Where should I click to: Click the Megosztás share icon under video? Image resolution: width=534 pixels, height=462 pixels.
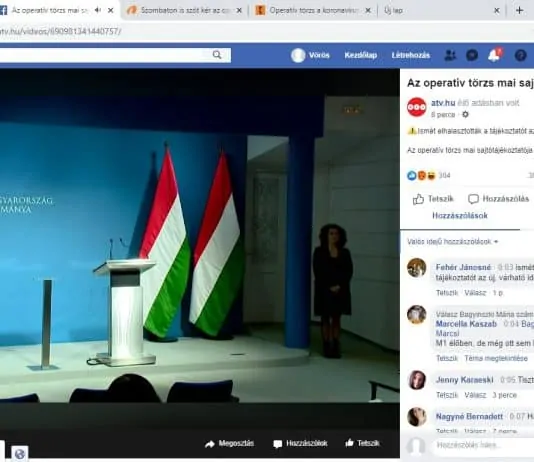click(210, 444)
